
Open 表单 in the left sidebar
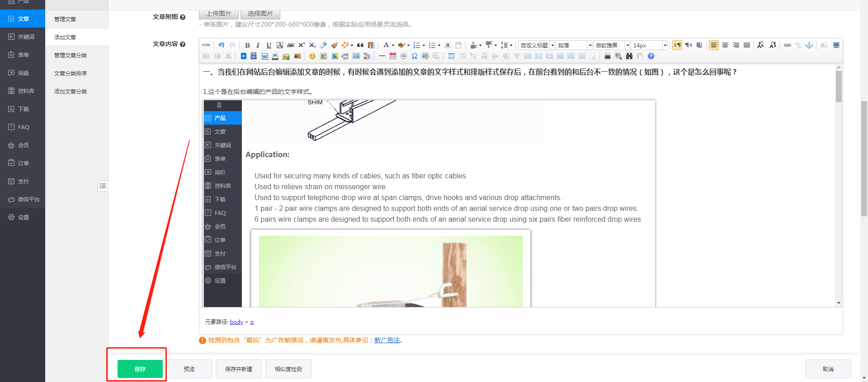[23, 55]
